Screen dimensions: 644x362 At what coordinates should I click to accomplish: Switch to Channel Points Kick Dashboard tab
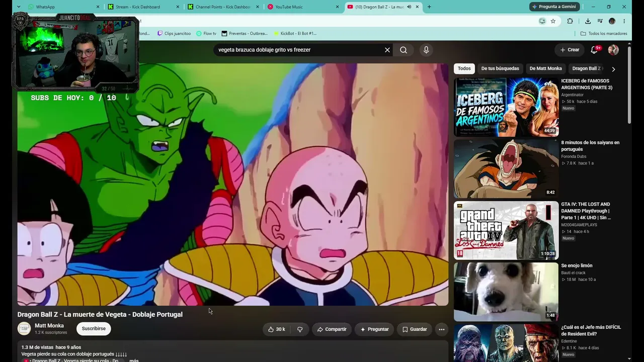point(223,7)
